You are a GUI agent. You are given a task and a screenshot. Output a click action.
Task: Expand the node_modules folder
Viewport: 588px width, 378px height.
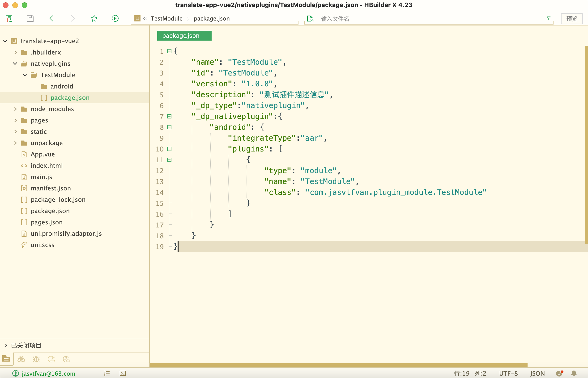15,109
